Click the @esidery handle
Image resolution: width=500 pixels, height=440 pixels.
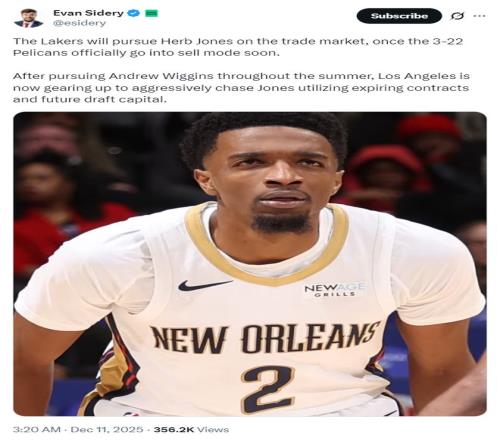79,23
